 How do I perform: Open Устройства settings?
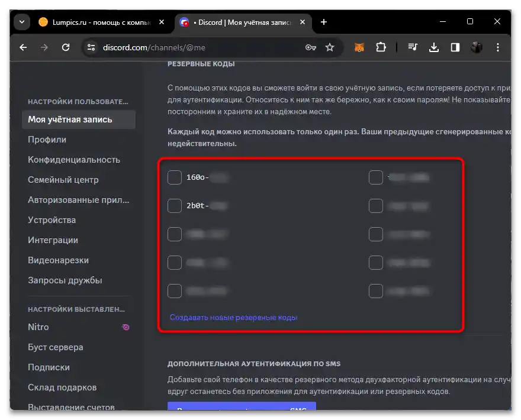click(79, 220)
